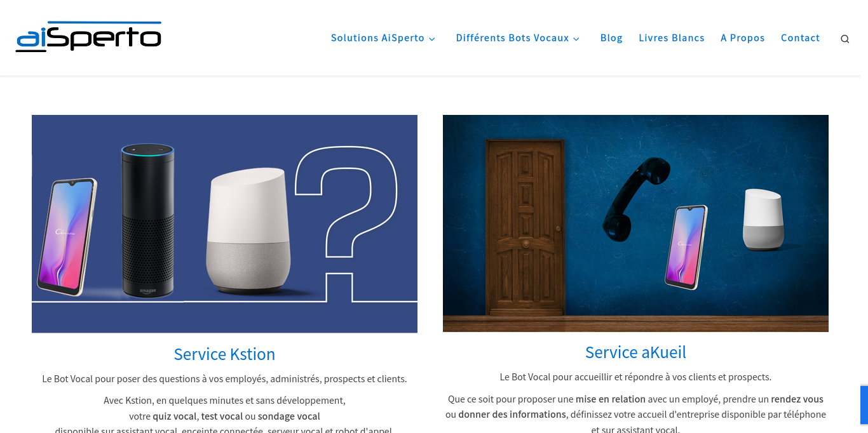Visit the A Propos page
This screenshot has width=868, height=433.
point(743,38)
